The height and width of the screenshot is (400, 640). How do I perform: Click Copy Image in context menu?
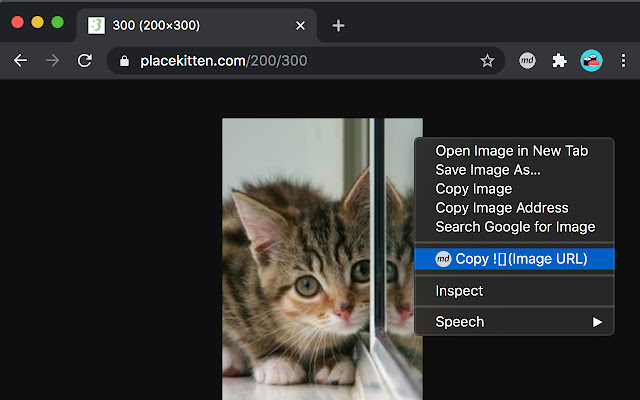click(x=474, y=189)
